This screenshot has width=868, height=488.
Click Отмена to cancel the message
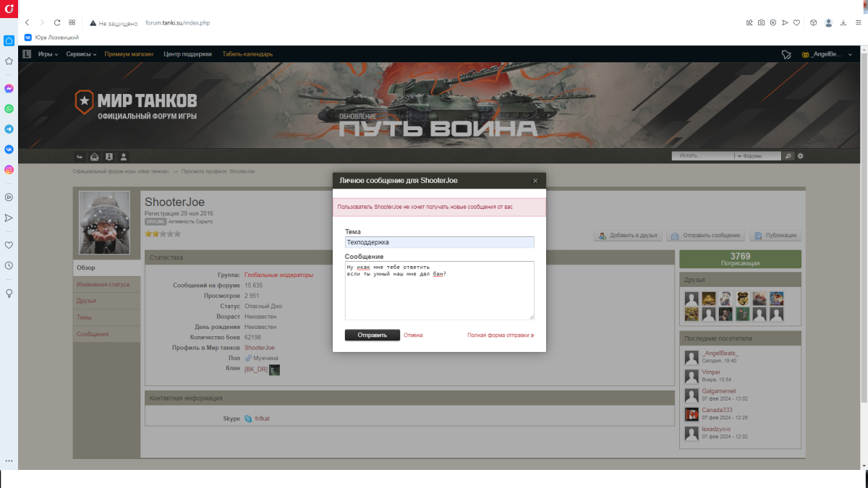pyautogui.click(x=413, y=335)
